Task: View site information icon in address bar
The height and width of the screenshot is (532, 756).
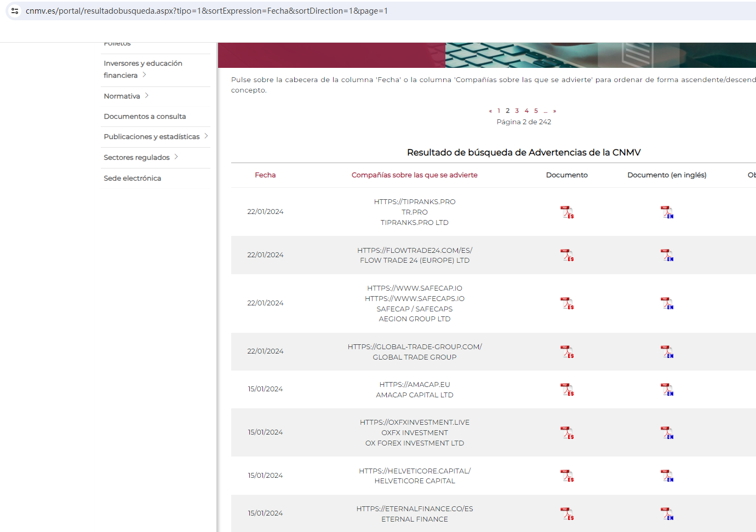Action: tap(15, 11)
